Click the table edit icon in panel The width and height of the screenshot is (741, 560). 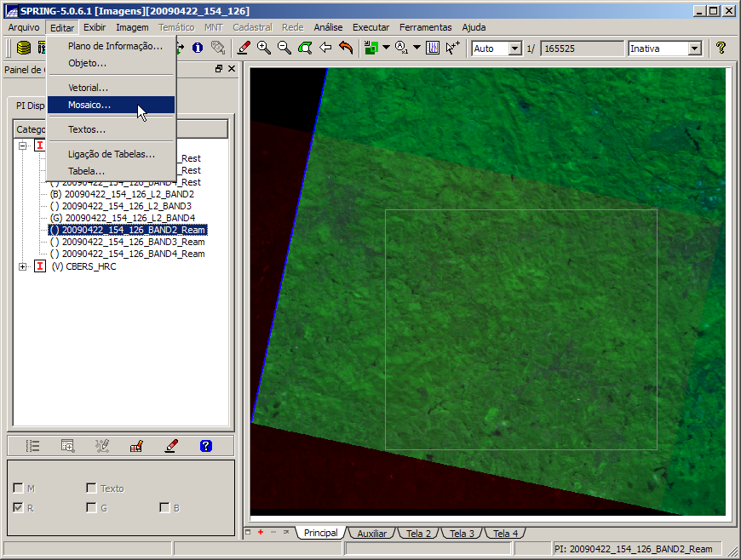(x=135, y=445)
